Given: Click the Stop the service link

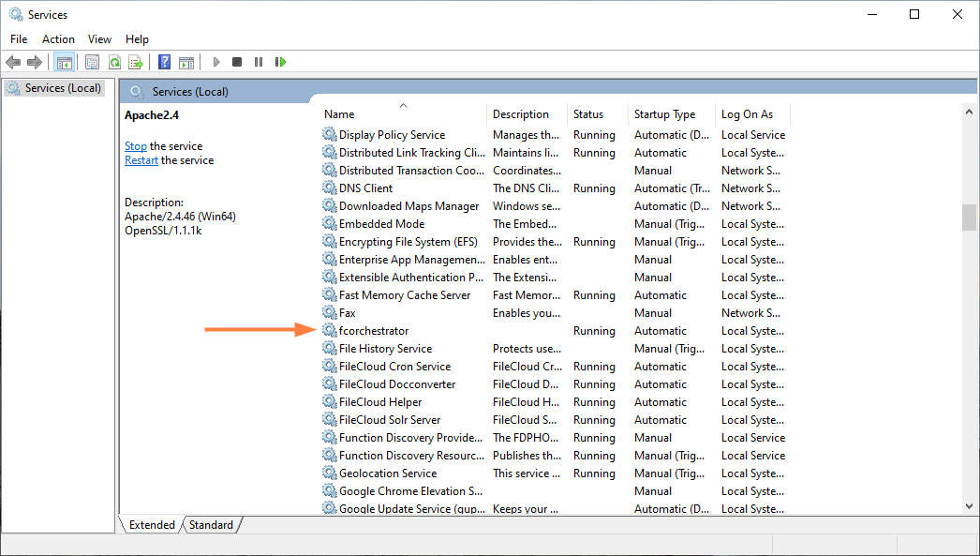Looking at the screenshot, I should click(136, 146).
